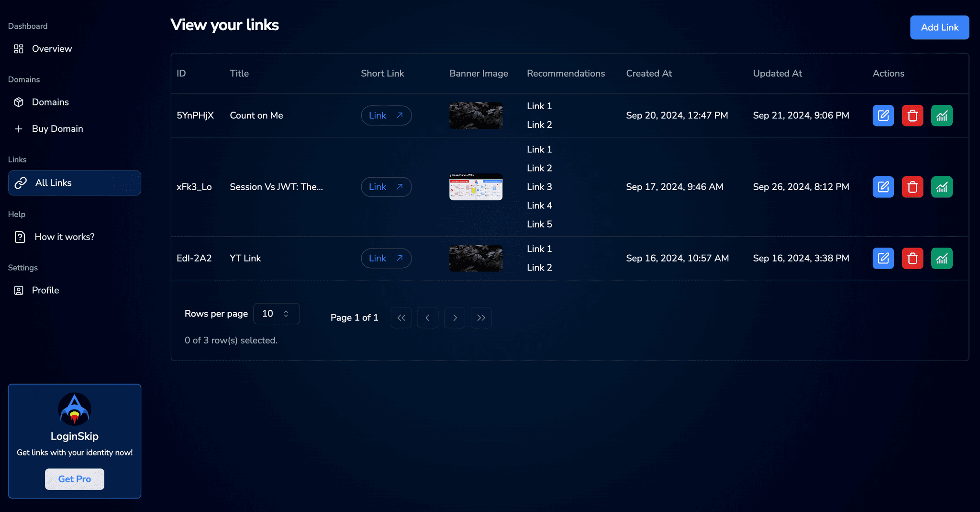The height and width of the screenshot is (512, 980).
Task: Open How it works? help page
Action: (x=64, y=237)
